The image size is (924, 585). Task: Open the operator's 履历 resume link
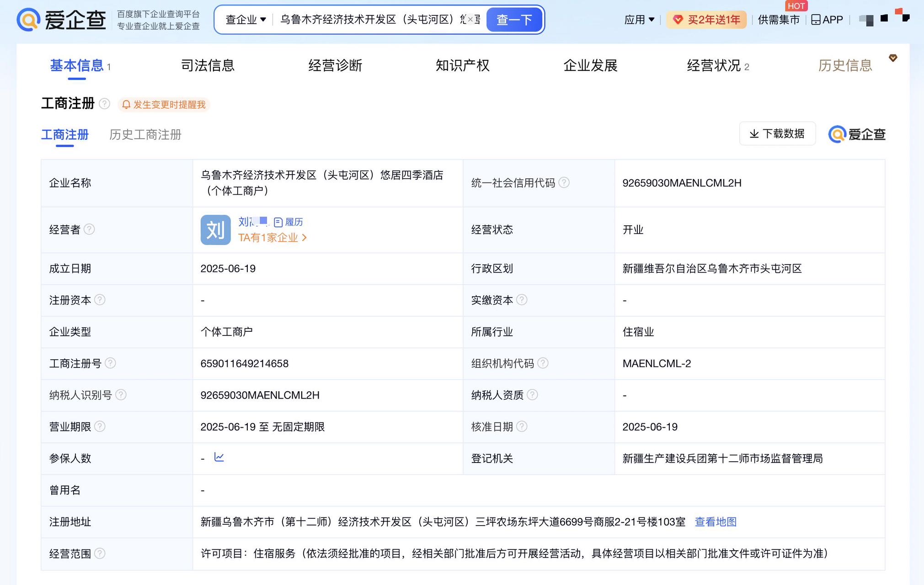(x=288, y=222)
